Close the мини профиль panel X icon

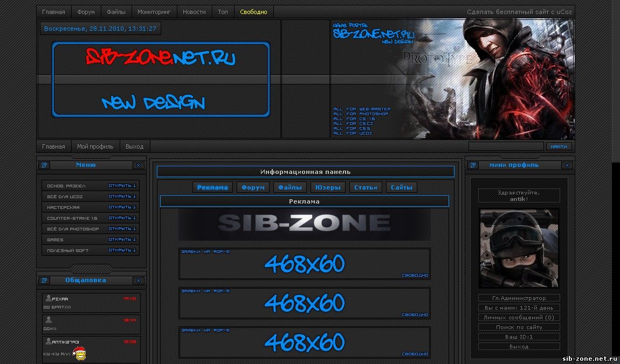tap(567, 165)
